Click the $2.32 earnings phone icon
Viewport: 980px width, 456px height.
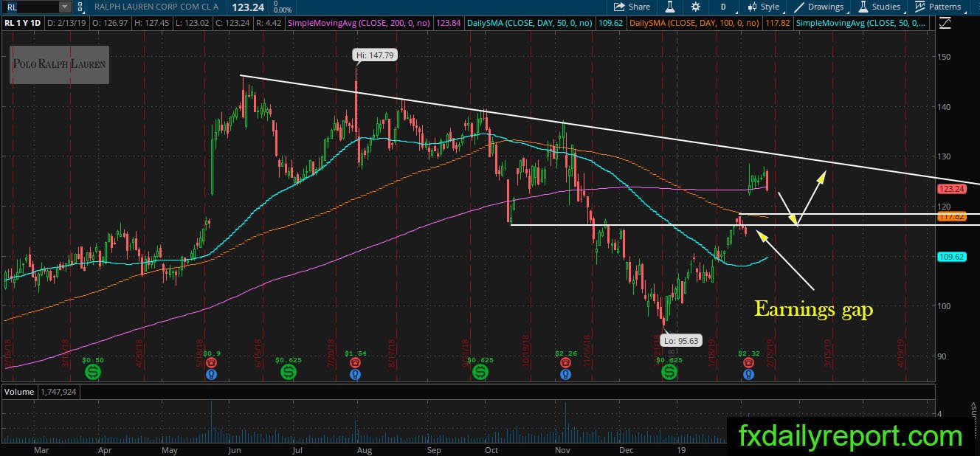749,363
